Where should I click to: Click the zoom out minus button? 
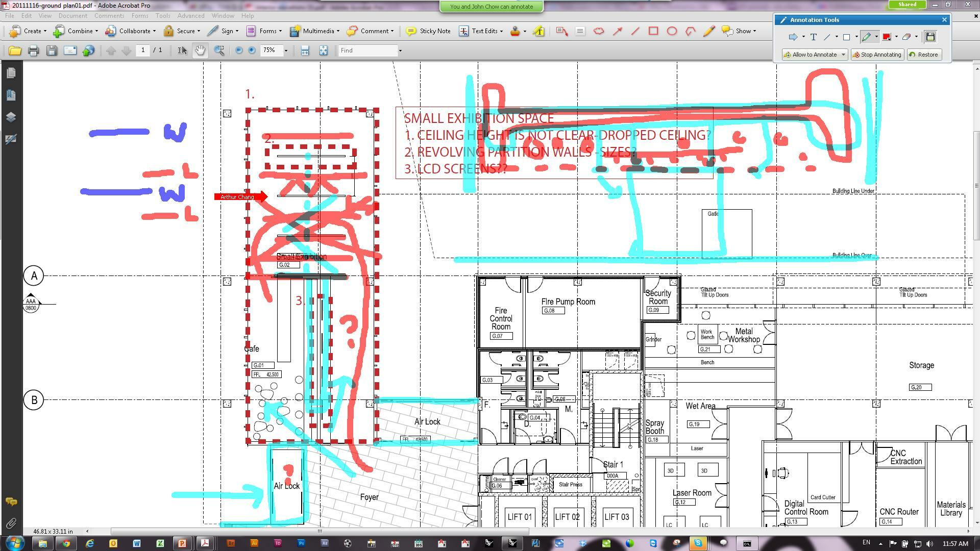pos(238,51)
